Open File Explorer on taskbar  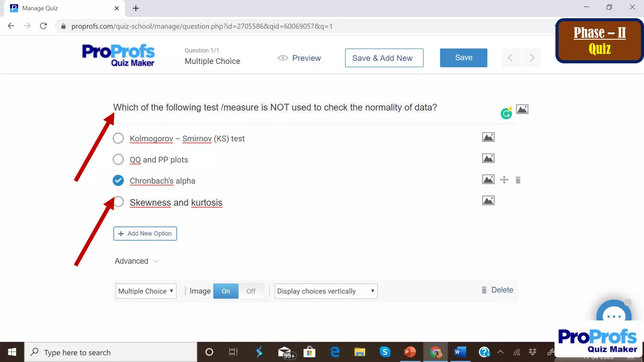[x=360, y=352]
